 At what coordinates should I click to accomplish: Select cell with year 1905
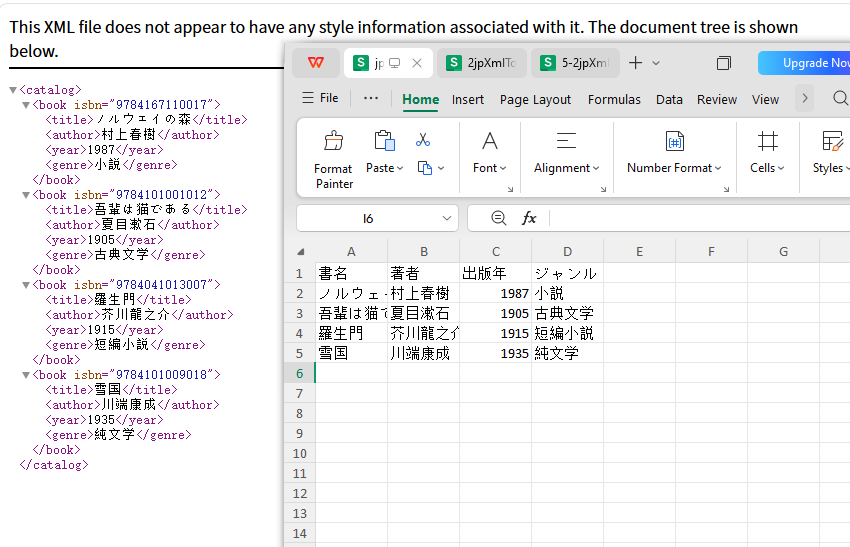pos(495,313)
